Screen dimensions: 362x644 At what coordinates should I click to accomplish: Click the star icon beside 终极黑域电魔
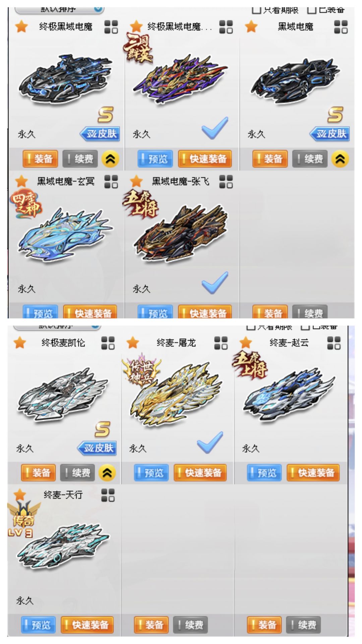pos(21,26)
